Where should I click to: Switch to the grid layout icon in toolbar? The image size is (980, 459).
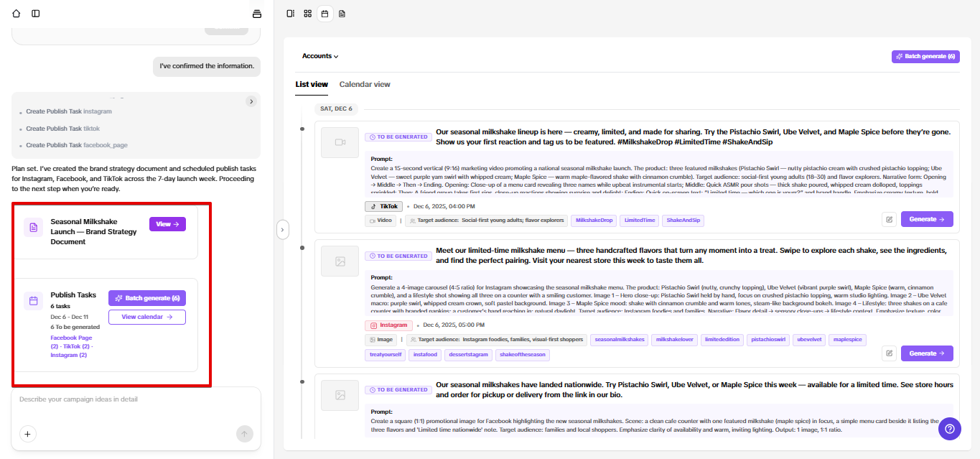(307, 14)
